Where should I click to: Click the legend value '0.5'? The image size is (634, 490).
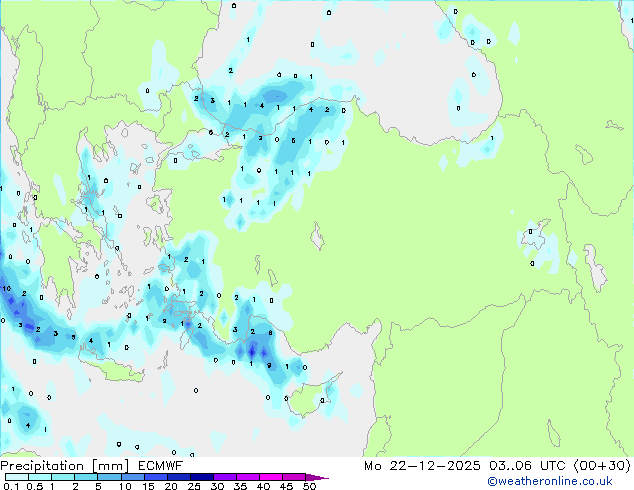pos(35,486)
